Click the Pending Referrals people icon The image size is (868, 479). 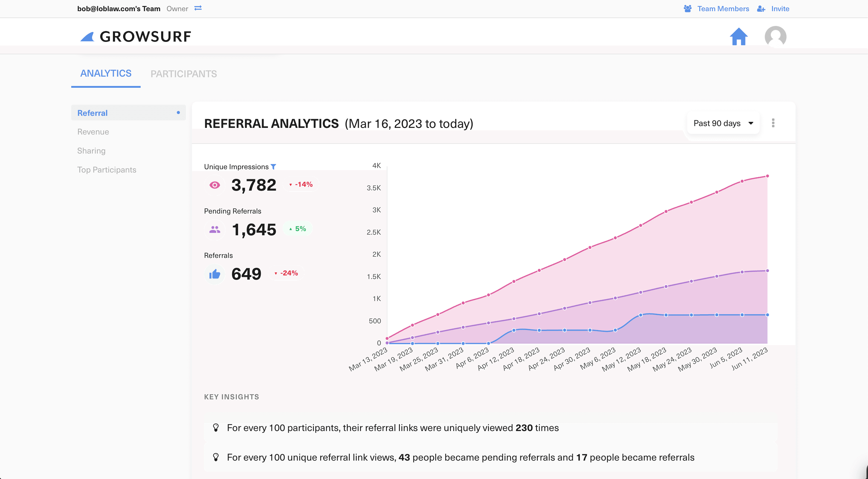point(215,230)
